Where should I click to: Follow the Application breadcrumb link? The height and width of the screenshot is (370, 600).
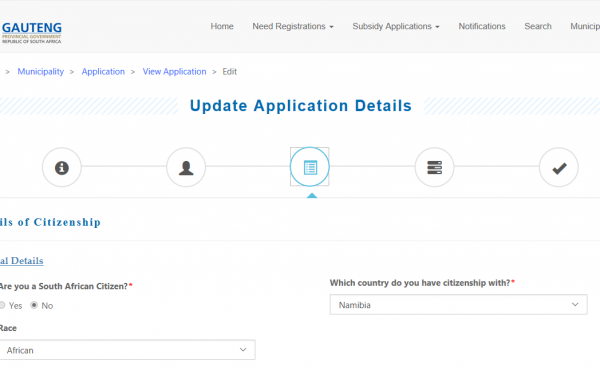coord(103,72)
